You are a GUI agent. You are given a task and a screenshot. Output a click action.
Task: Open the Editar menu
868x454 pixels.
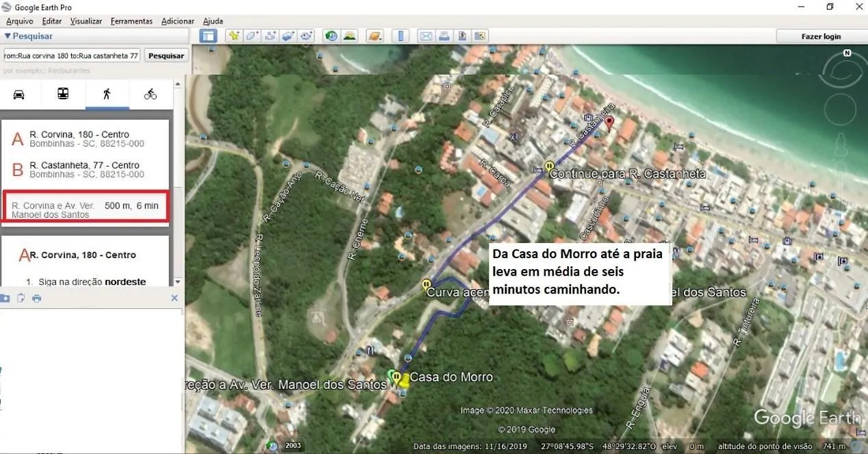(x=52, y=21)
